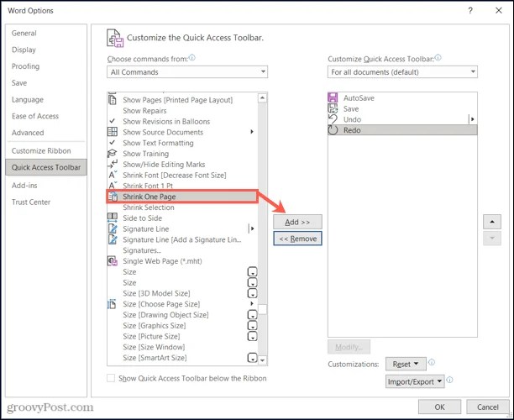Open the Reset dropdown button
The height and width of the screenshot is (420, 514).
(406, 364)
